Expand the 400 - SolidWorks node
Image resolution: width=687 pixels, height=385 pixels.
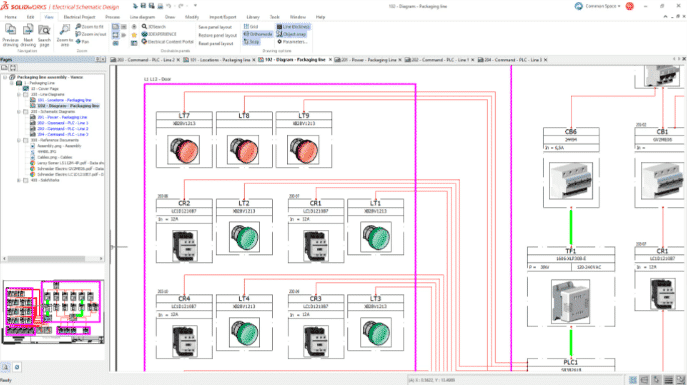point(19,180)
